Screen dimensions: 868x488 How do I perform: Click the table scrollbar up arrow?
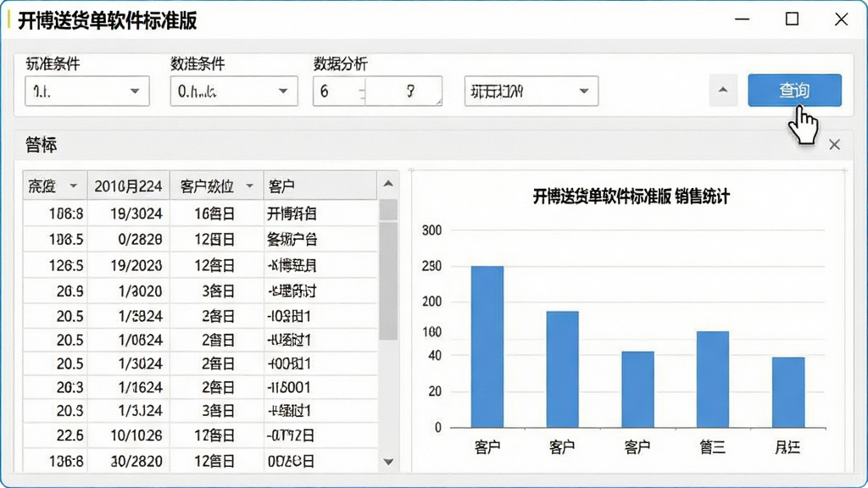click(388, 184)
